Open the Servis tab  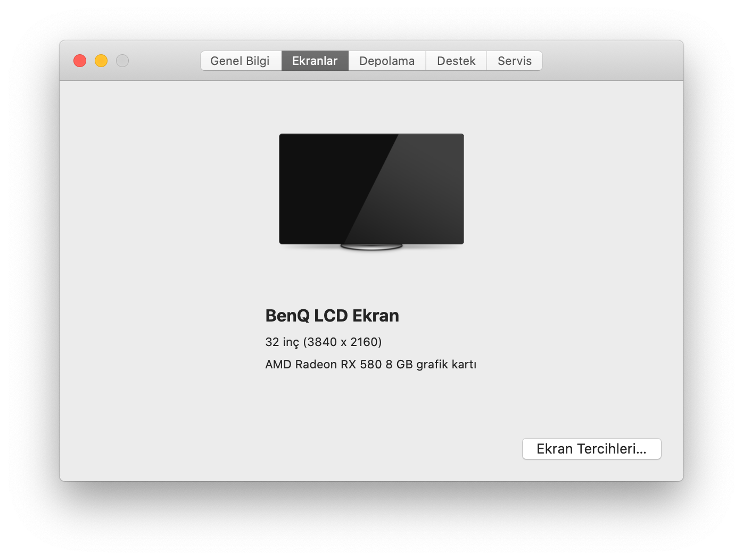[515, 61]
